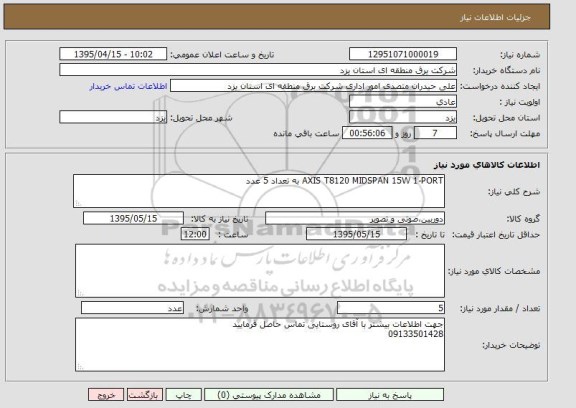576x408 pixels.
Task: Click the توضیحات خریدار text area
Action: (260, 344)
